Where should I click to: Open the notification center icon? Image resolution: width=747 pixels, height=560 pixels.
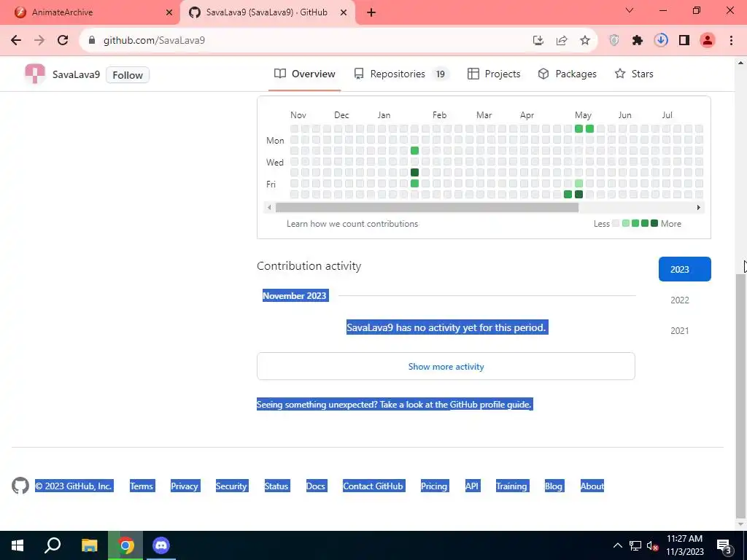pyautogui.click(x=724, y=545)
